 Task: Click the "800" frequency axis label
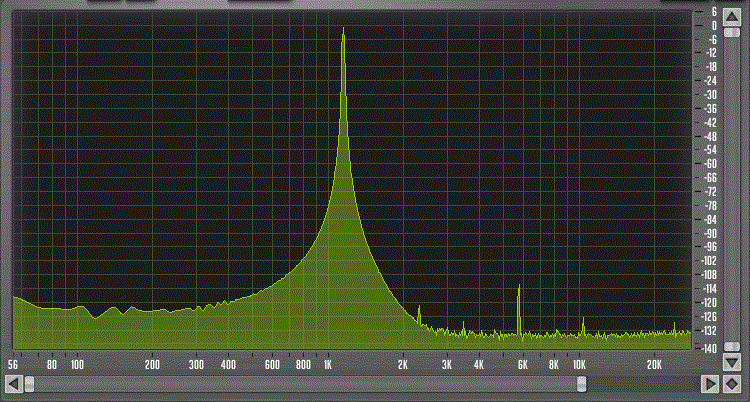pyautogui.click(x=303, y=365)
